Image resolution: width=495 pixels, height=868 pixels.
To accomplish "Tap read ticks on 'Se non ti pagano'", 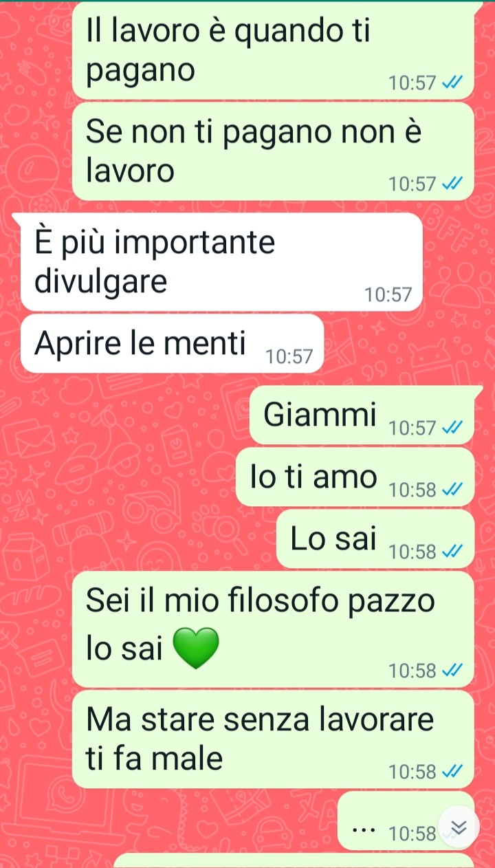I will point(452,184).
